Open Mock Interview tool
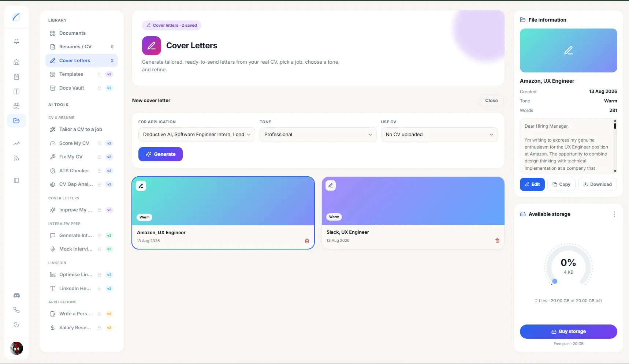Image resolution: width=629 pixels, height=364 pixels. 82,249
